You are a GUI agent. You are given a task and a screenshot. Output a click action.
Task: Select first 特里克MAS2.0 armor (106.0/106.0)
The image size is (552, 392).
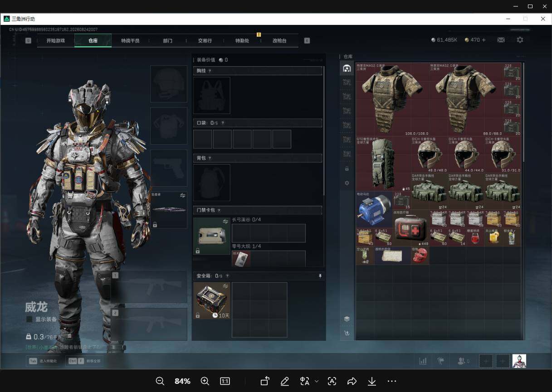click(x=393, y=99)
